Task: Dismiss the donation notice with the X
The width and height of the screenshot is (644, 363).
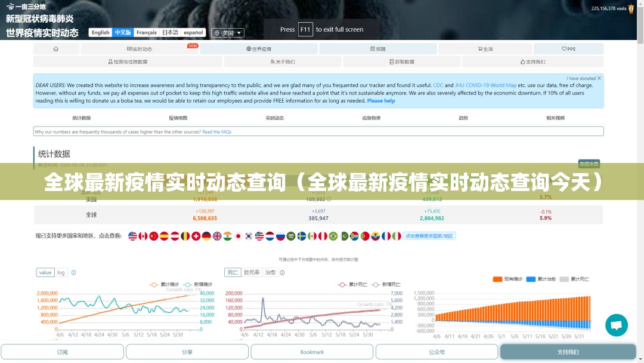Action: tap(599, 78)
